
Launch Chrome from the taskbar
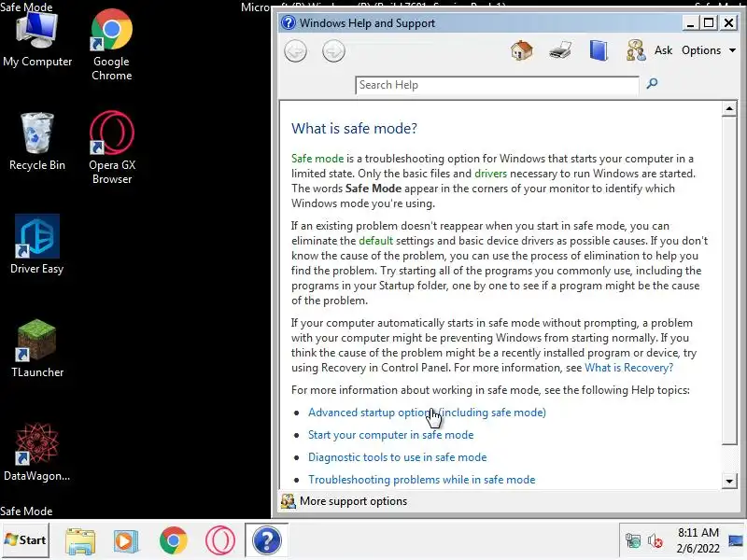[x=174, y=540]
